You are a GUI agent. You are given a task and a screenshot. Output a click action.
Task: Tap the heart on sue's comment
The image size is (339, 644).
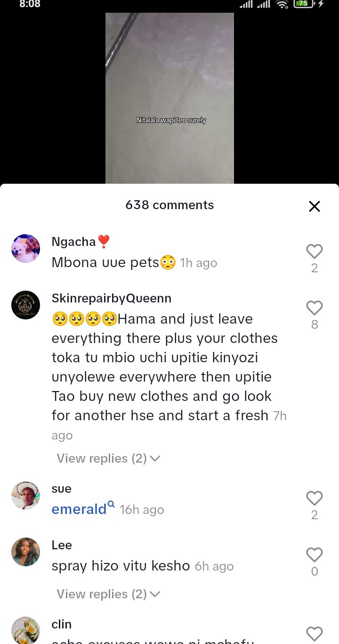(x=315, y=498)
